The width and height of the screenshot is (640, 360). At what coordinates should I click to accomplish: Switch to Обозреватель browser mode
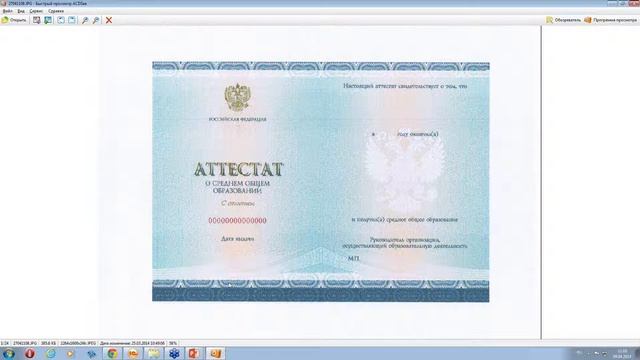click(563, 20)
